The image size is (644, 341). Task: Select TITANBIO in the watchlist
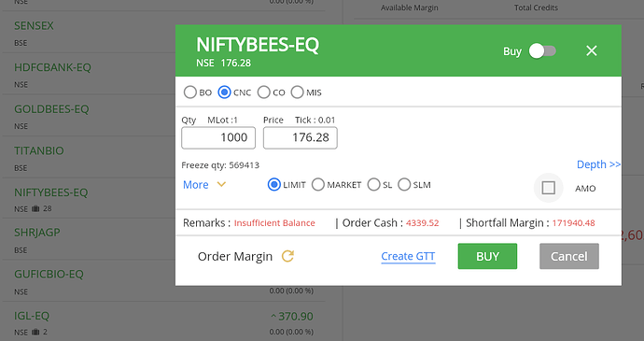point(39,150)
